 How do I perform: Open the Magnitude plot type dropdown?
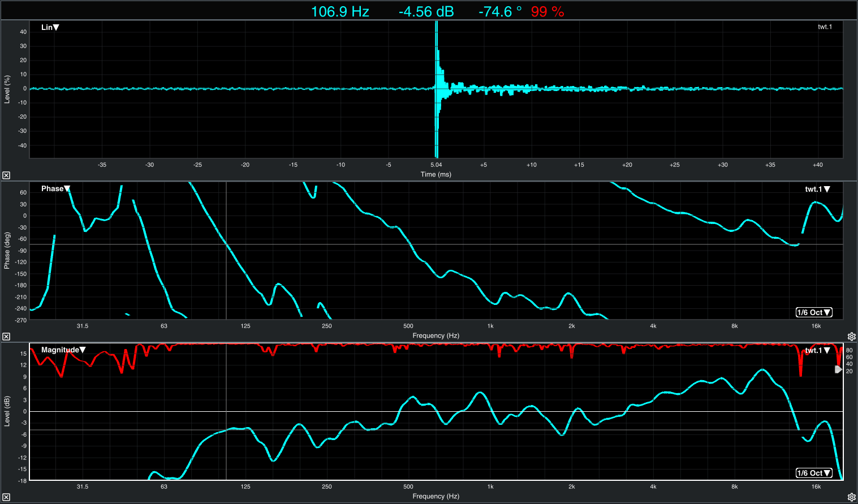pos(63,350)
